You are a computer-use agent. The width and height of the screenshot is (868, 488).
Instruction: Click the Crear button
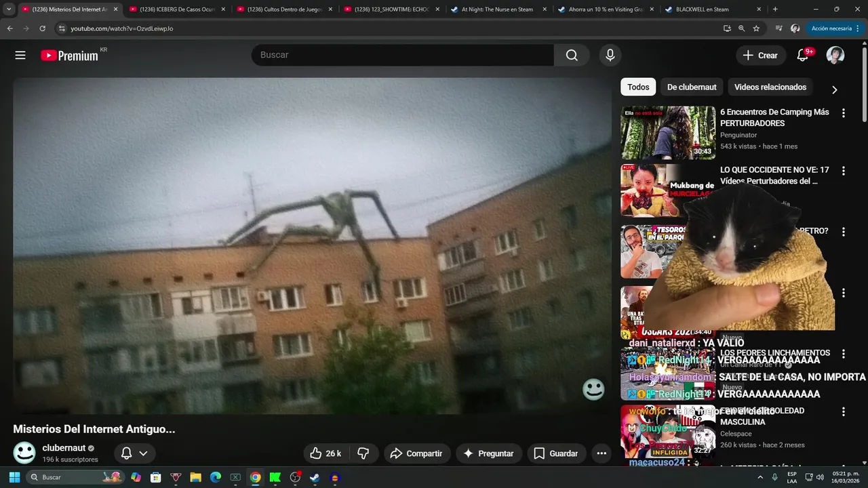point(761,56)
